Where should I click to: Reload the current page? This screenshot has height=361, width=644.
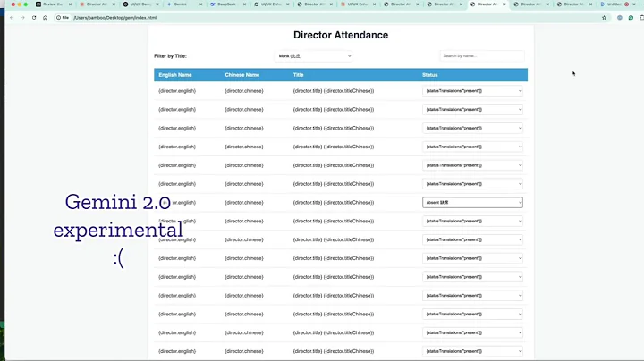click(x=34, y=18)
